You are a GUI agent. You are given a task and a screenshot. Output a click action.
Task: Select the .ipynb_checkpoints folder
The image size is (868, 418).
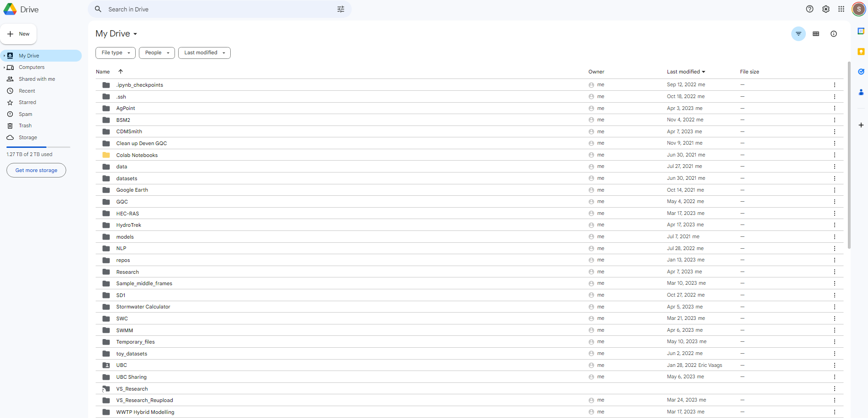469,85
